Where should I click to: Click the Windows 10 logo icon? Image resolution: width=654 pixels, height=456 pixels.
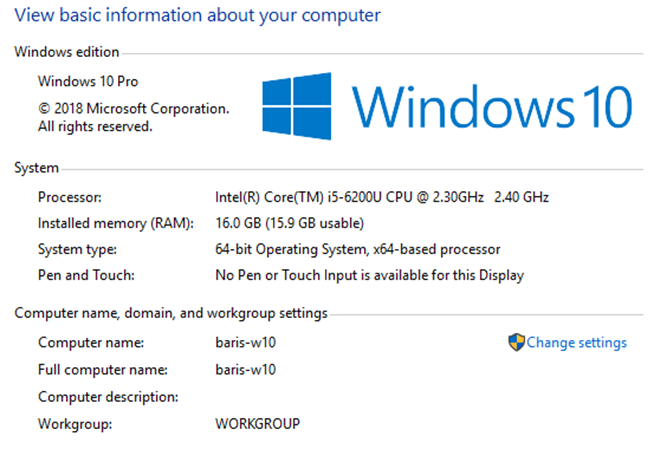pos(297,106)
